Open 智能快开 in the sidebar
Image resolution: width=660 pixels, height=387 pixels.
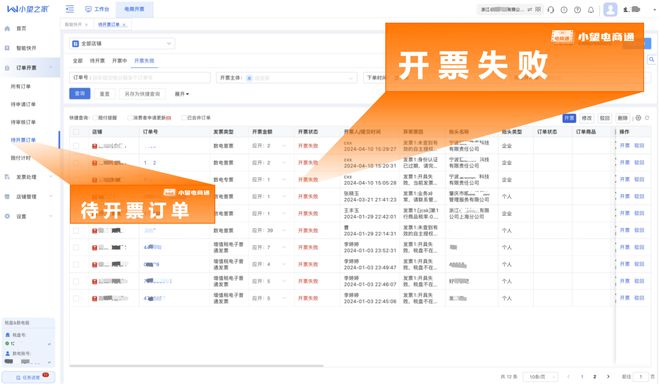click(26, 48)
